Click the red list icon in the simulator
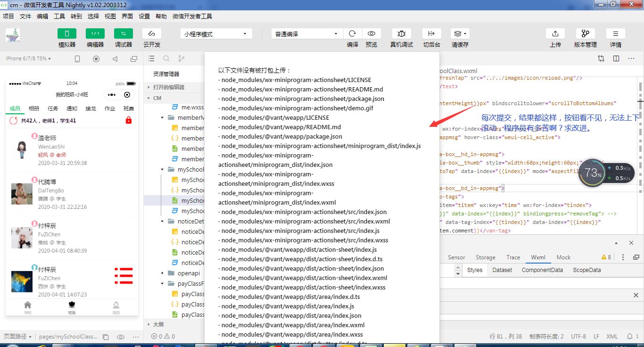This screenshot has height=347, width=644. point(124,276)
